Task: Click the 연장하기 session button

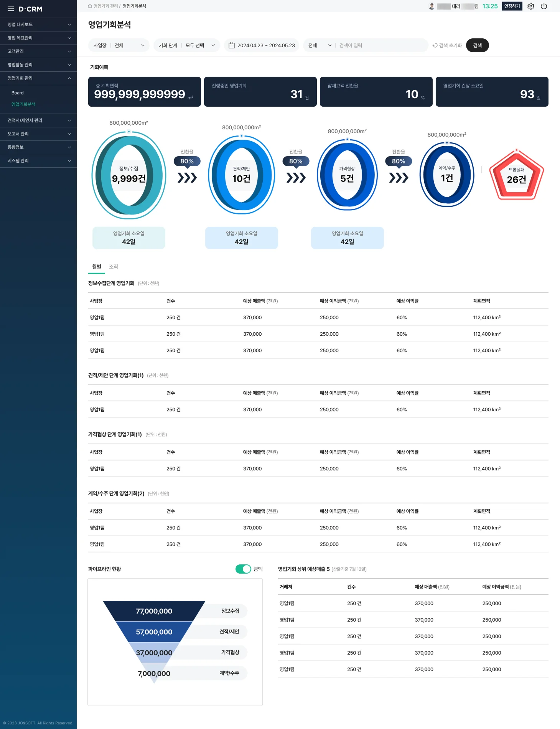Action: pos(512,6)
